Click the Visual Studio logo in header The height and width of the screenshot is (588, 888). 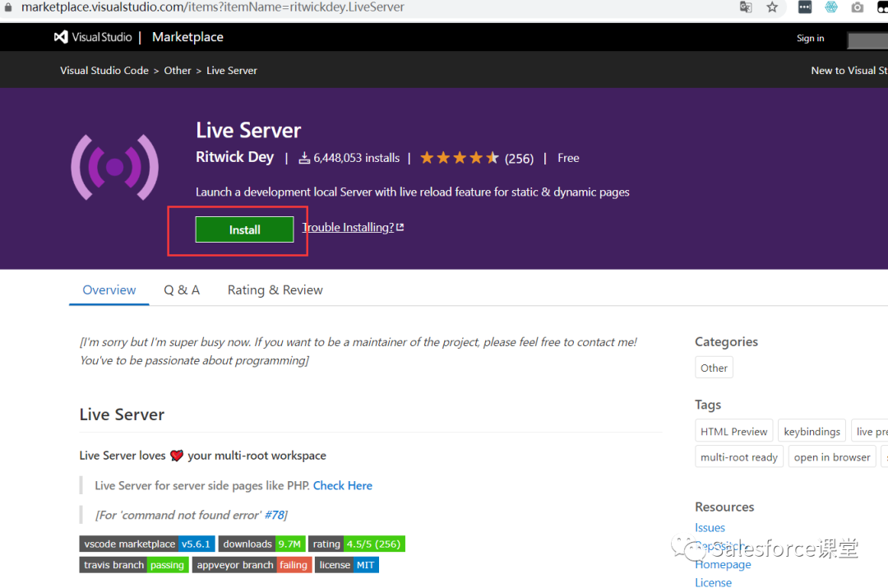(62, 36)
